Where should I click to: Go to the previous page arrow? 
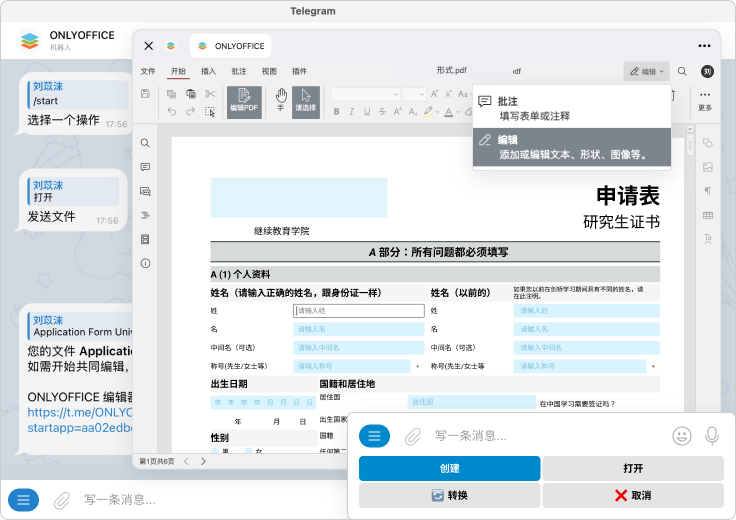pos(186,461)
